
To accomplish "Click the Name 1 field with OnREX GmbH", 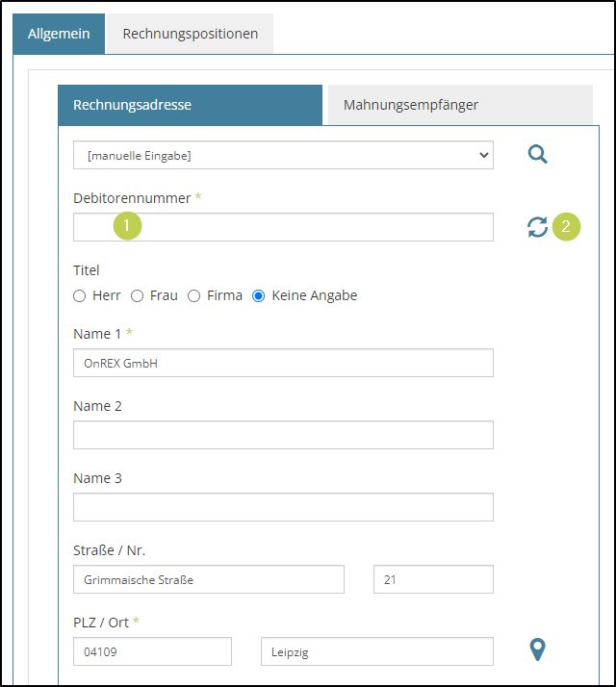I will pyautogui.click(x=283, y=363).
